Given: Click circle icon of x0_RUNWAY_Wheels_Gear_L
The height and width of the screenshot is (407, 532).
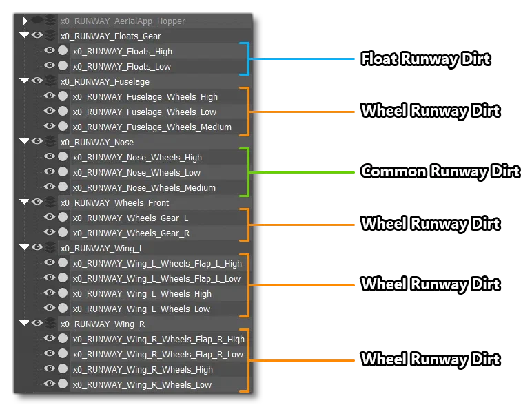Looking at the screenshot, I should click(x=63, y=217).
